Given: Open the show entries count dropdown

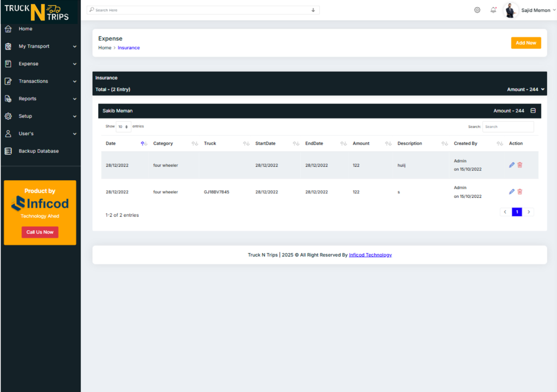Looking at the screenshot, I should [x=124, y=127].
